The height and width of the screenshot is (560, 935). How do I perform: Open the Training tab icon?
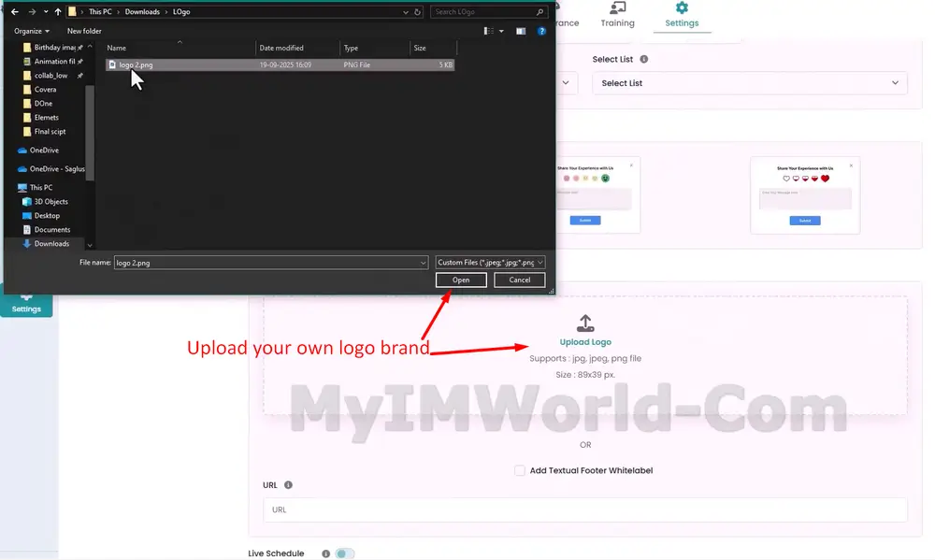coord(617,8)
